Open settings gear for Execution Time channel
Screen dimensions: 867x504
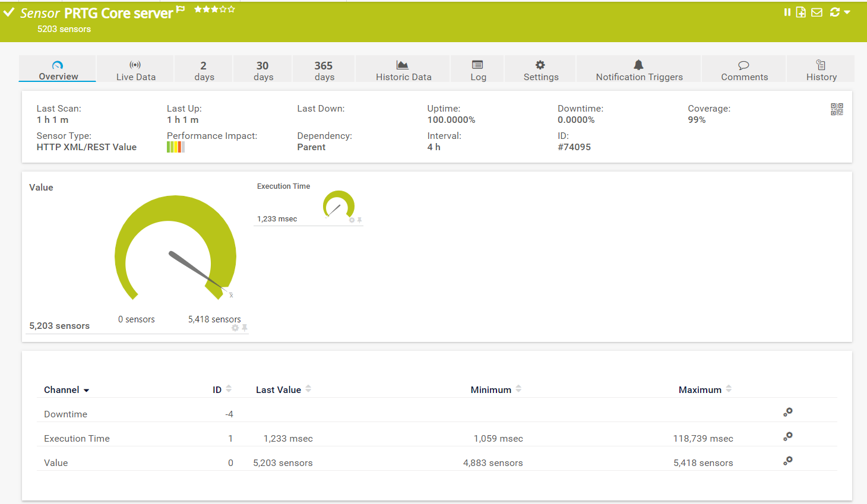pyautogui.click(x=788, y=436)
